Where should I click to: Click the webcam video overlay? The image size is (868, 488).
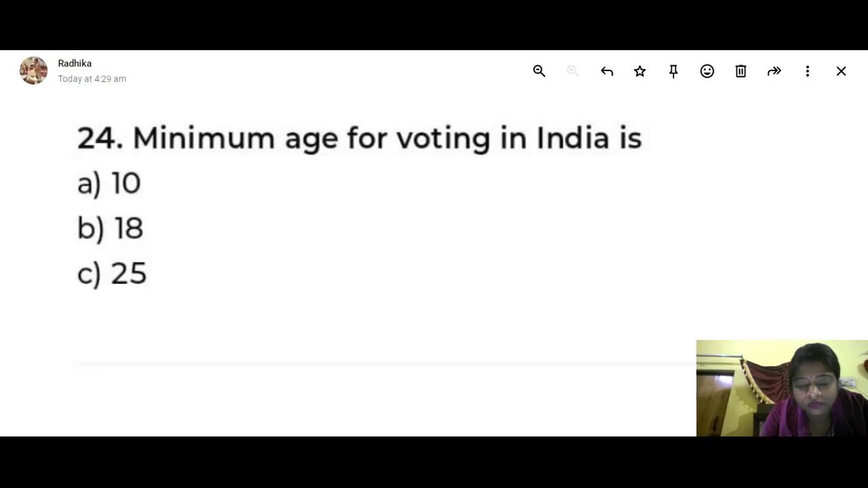click(782, 388)
